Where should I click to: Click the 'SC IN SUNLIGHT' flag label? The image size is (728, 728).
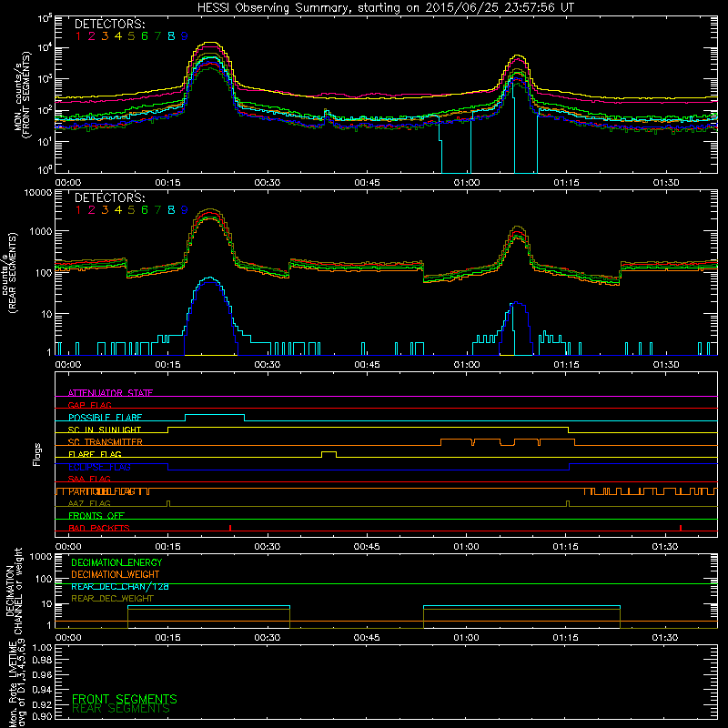tap(105, 430)
